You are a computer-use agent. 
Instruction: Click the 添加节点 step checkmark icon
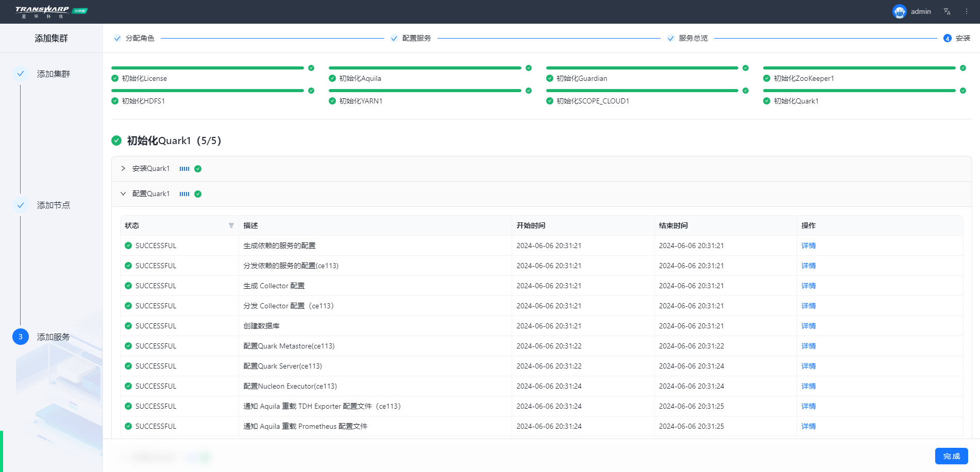(21, 205)
